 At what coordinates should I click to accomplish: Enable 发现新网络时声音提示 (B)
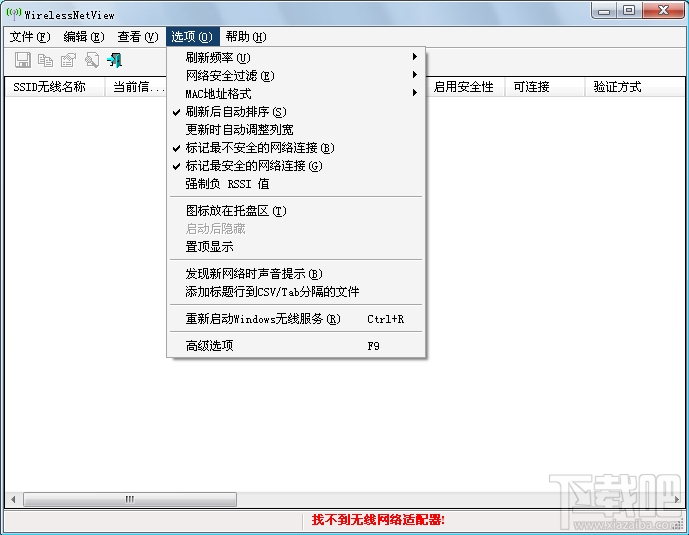(296, 274)
